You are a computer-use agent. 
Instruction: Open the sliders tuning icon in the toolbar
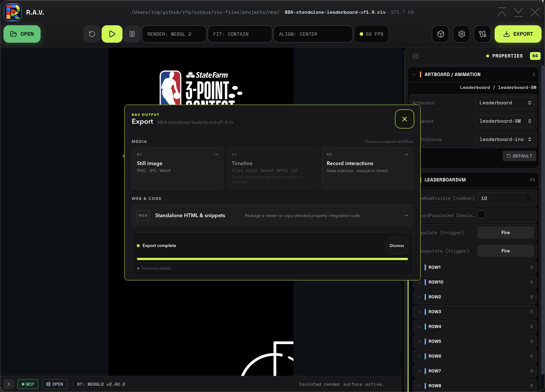[x=482, y=34]
